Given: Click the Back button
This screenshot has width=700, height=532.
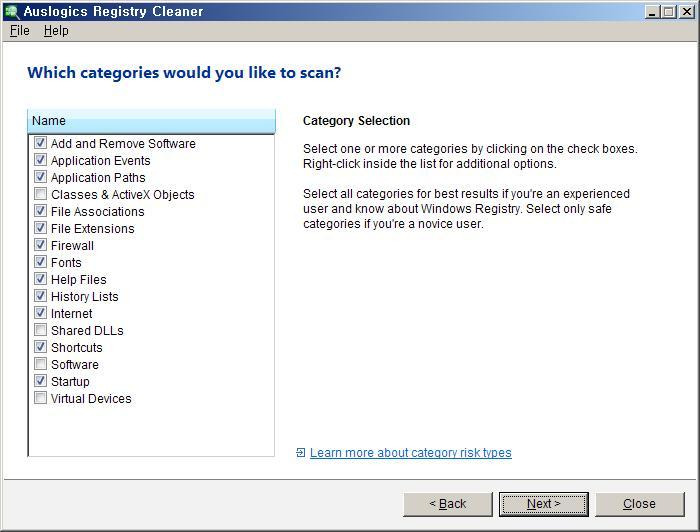Looking at the screenshot, I should click(x=448, y=504).
